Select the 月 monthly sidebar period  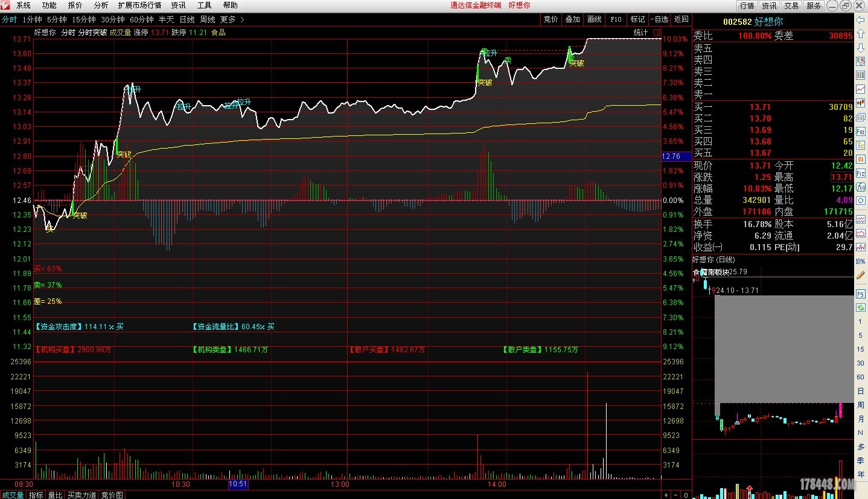click(x=861, y=419)
